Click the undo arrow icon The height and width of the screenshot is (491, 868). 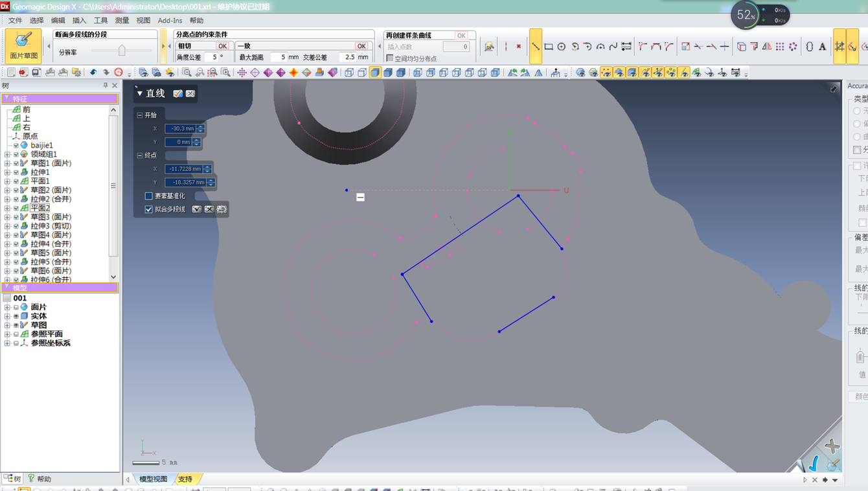click(93, 73)
